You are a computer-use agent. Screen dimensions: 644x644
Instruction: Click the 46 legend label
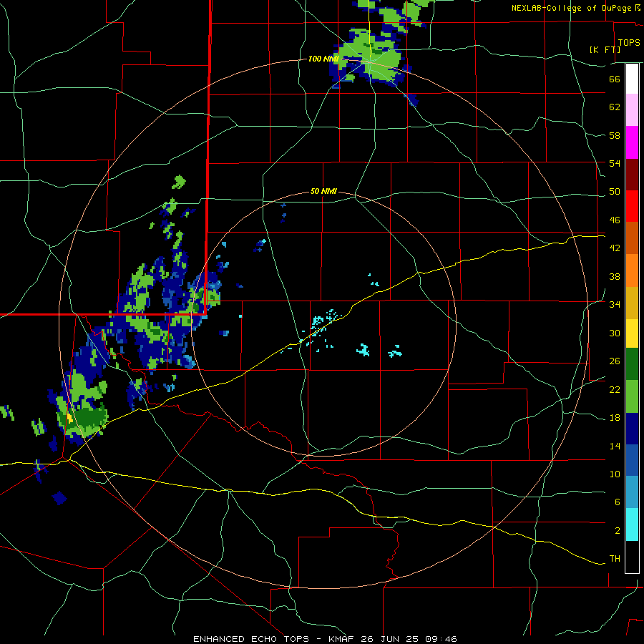pyautogui.click(x=615, y=220)
